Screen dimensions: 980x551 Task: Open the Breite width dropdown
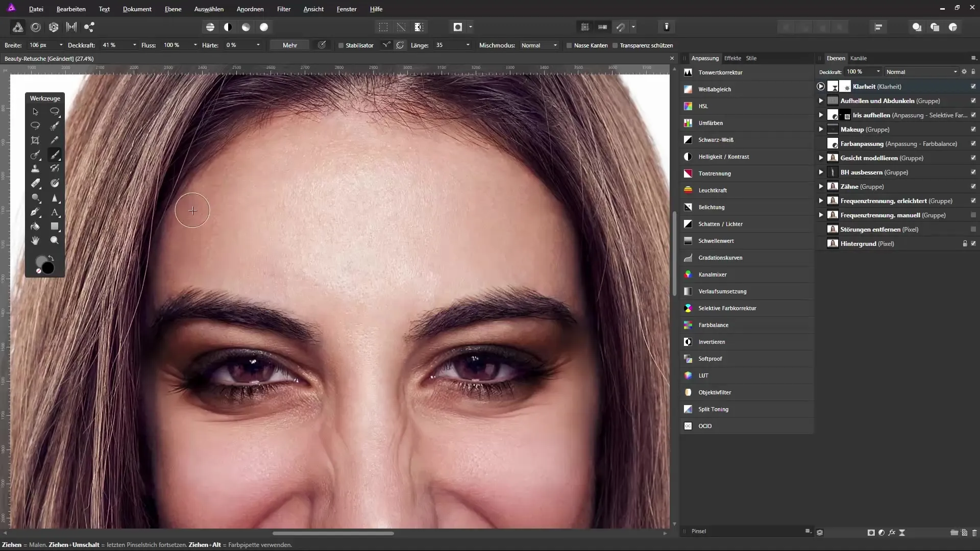(x=61, y=45)
